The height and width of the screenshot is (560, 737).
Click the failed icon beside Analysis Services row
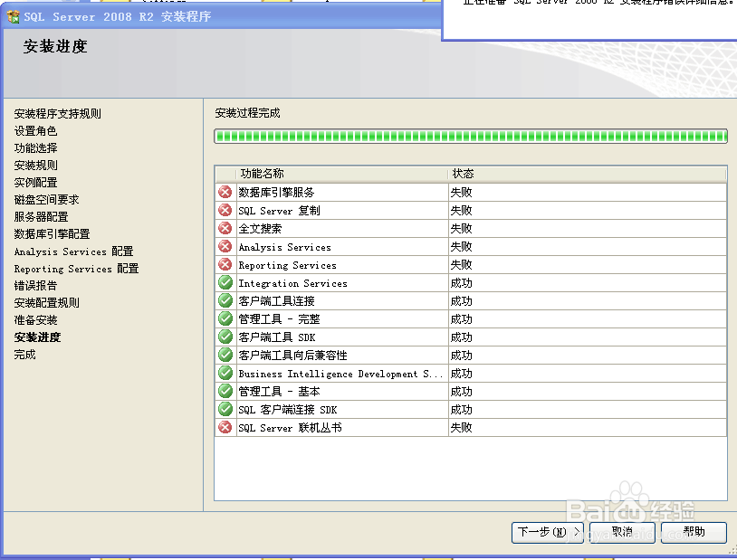225,246
